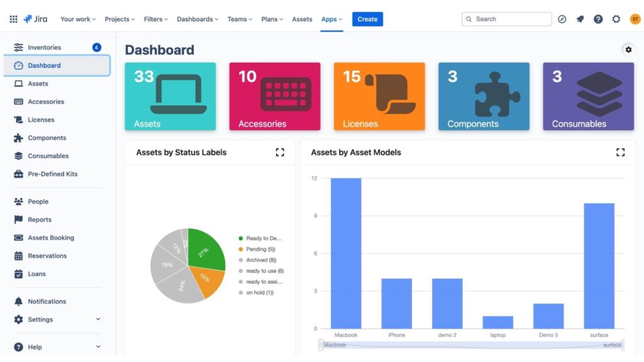Open the Projects menu
This screenshot has height=362, width=644.
[x=119, y=19]
